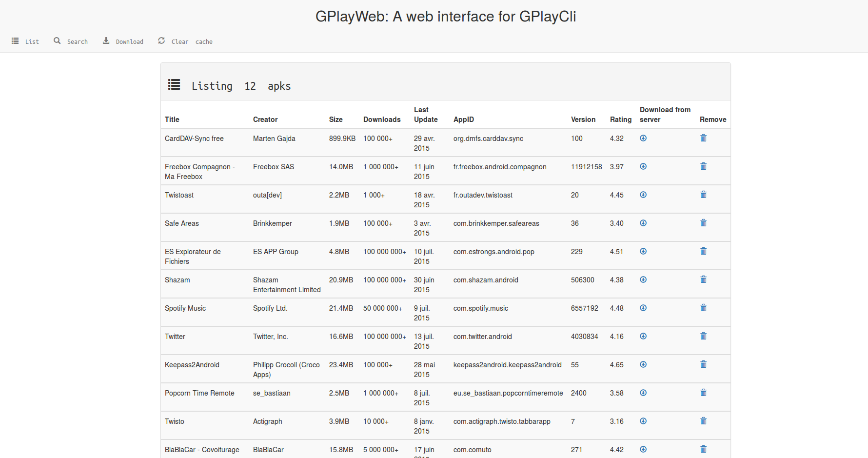The image size is (868, 458).
Task: Remove Popcorn Time Remote apk
Action: pos(703,393)
